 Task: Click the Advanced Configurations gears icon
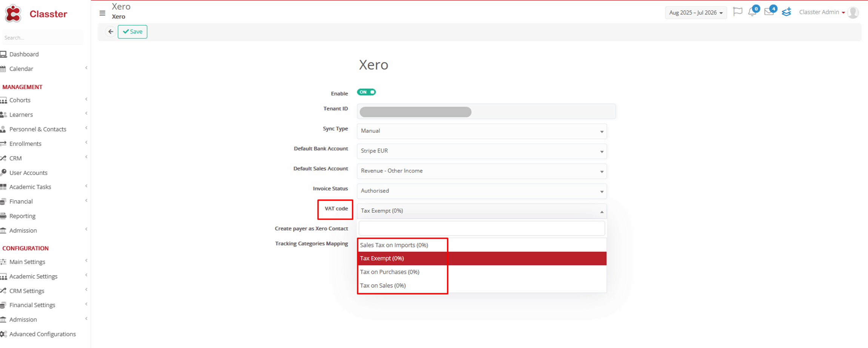click(x=3, y=334)
